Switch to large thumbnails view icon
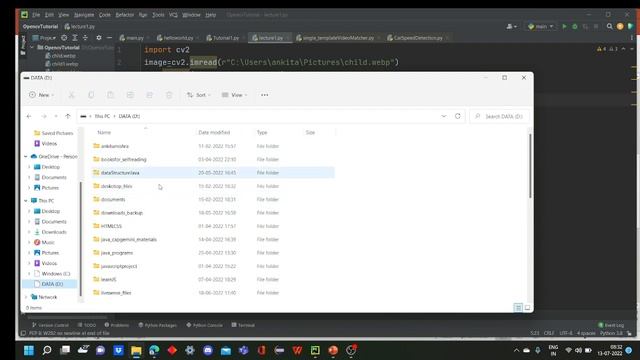The height and width of the screenshot is (360, 640). (527, 308)
